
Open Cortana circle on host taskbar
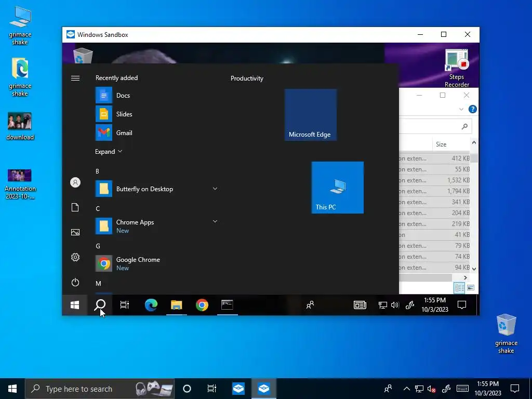click(x=187, y=389)
